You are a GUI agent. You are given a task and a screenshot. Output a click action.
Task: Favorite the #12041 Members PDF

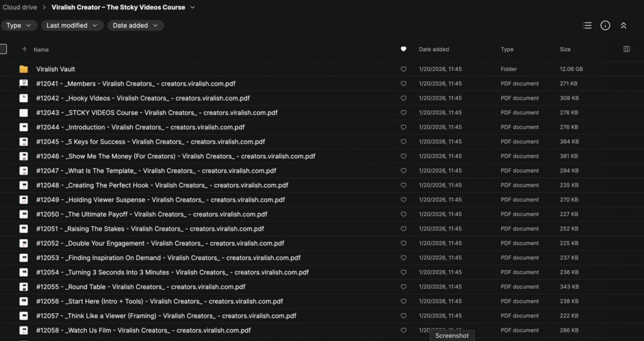pos(403,84)
